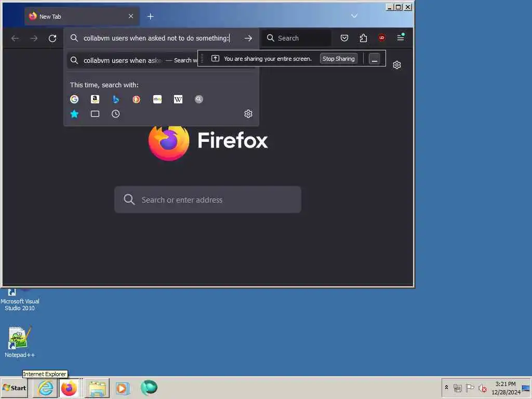Viewport: 532px width, 399px height.
Task: Minimize the screen sharing indicator
Action: coord(375,59)
